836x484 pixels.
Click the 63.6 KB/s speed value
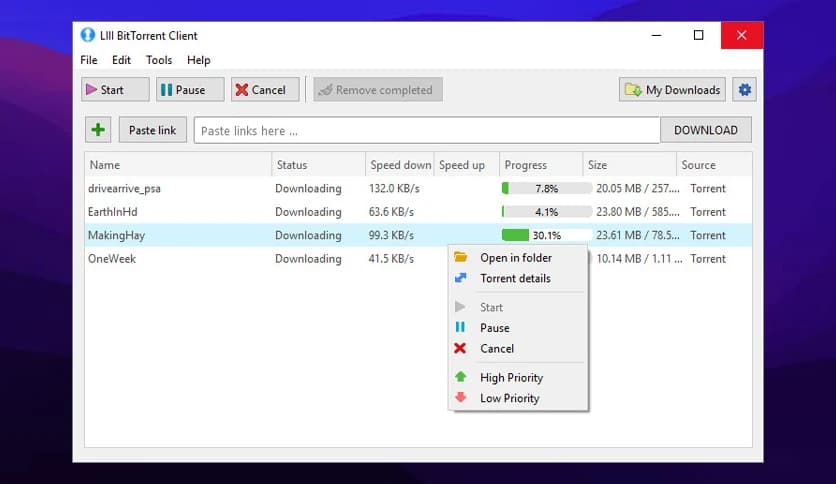coord(391,212)
